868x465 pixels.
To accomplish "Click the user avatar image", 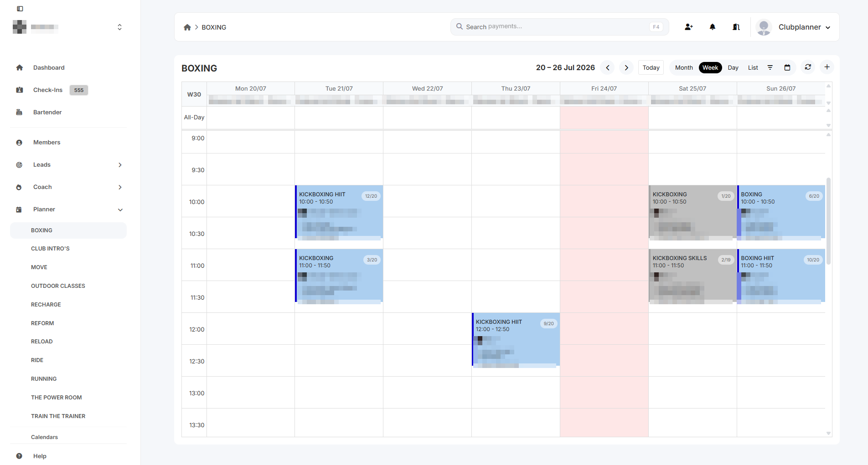I will pyautogui.click(x=764, y=27).
